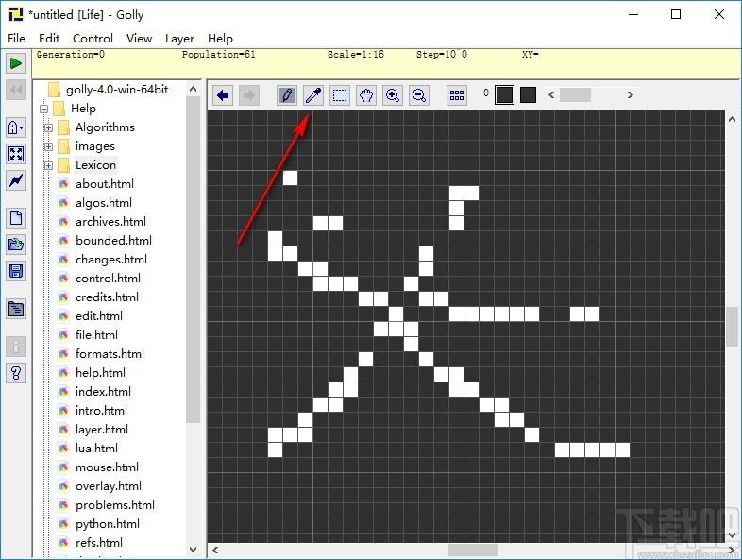The height and width of the screenshot is (560, 742).
Task: Select the Lexicon folder label
Action: tap(95, 165)
